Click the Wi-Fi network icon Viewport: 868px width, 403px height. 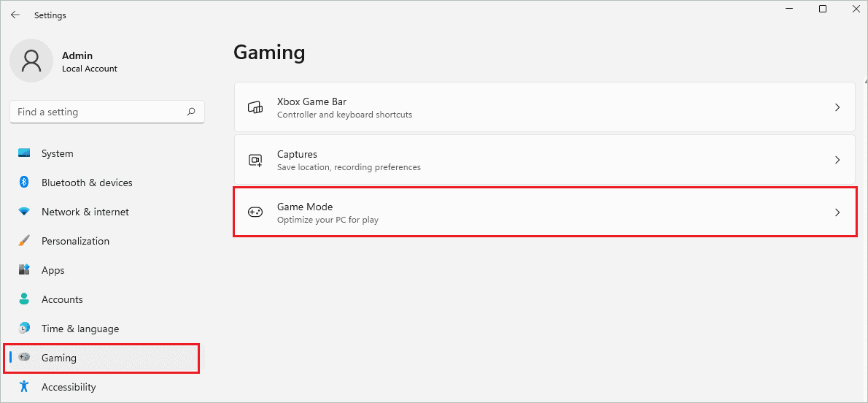coord(24,212)
